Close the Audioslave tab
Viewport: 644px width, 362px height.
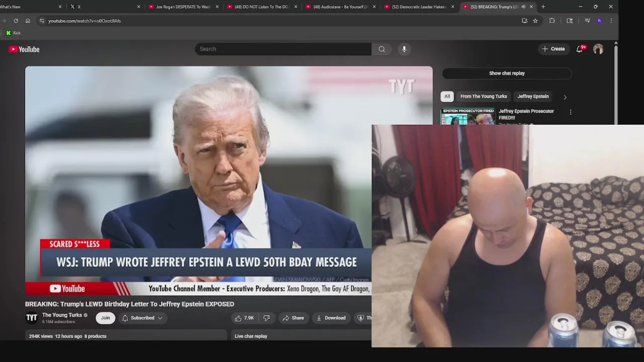tap(374, 7)
